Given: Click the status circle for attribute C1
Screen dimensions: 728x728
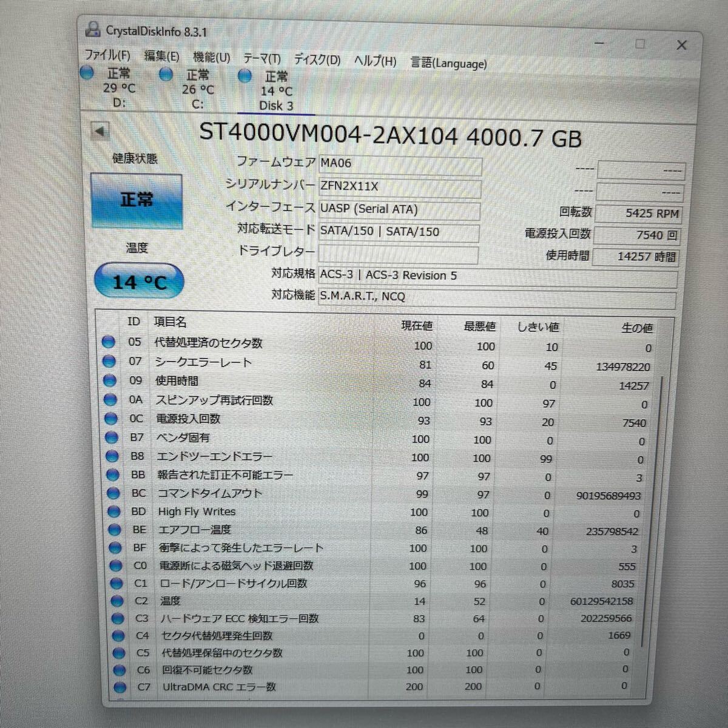Looking at the screenshot, I should tap(116, 583).
